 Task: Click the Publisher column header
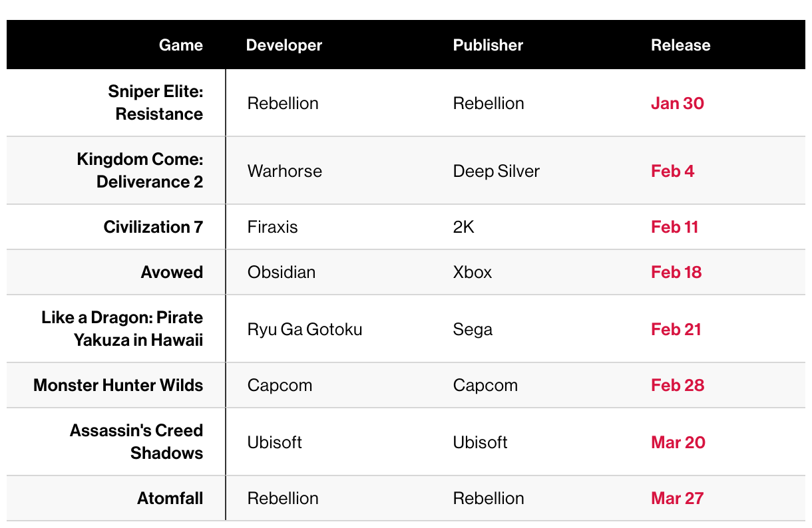[x=488, y=45]
